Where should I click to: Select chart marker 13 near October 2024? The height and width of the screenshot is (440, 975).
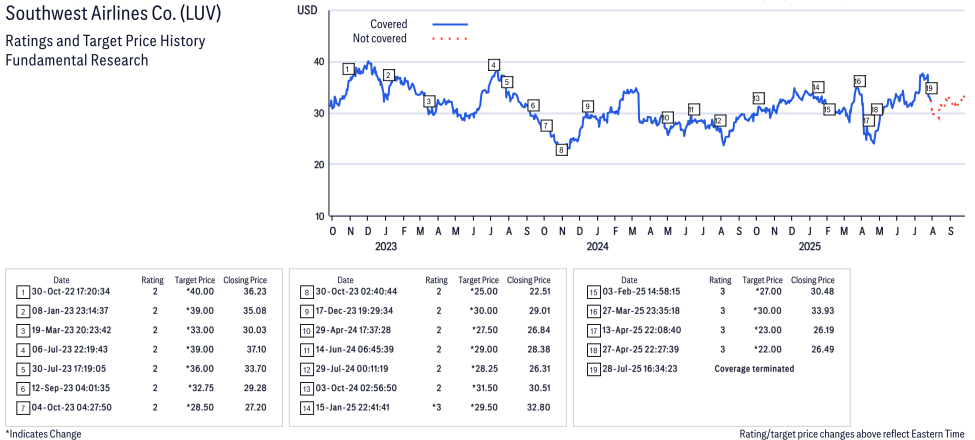757,98
